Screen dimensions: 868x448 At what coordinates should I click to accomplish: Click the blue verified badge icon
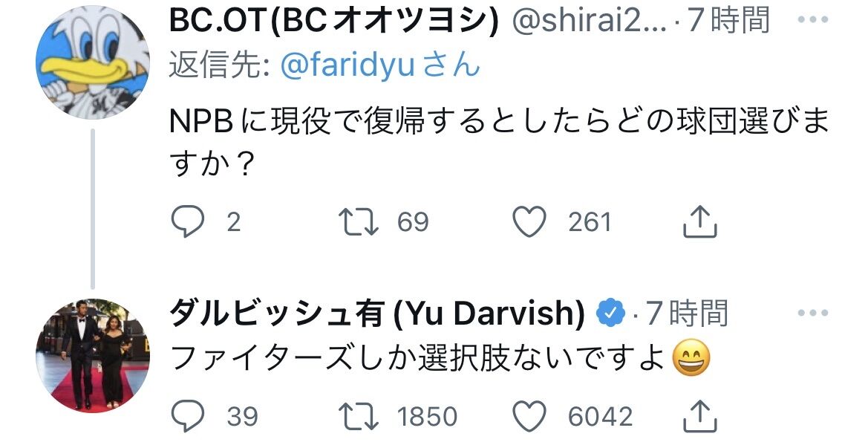pyautogui.click(x=610, y=314)
